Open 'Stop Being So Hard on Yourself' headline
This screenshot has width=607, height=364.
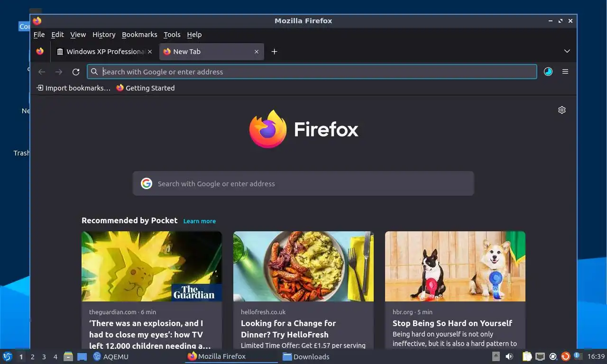(x=452, y=323)
